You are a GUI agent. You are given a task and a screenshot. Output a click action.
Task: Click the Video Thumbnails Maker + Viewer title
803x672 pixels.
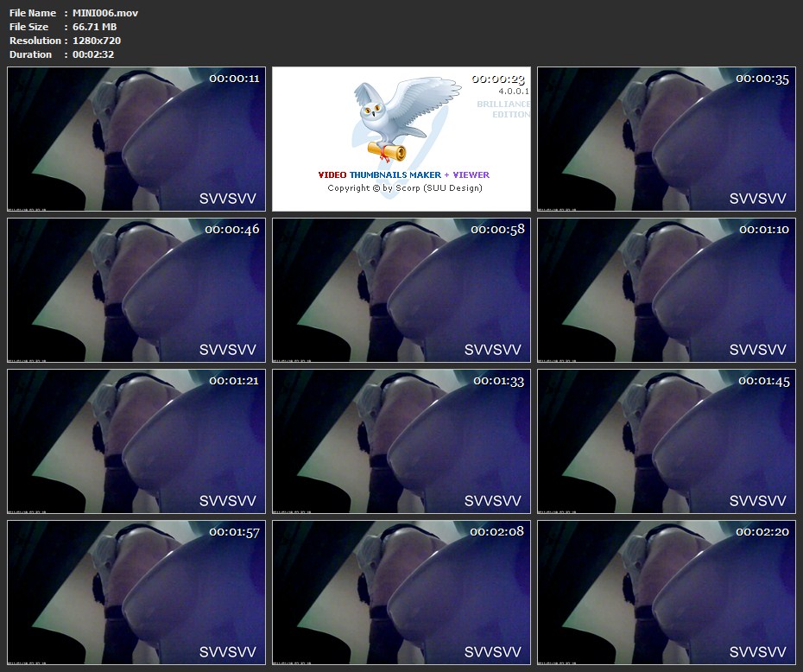404,174
